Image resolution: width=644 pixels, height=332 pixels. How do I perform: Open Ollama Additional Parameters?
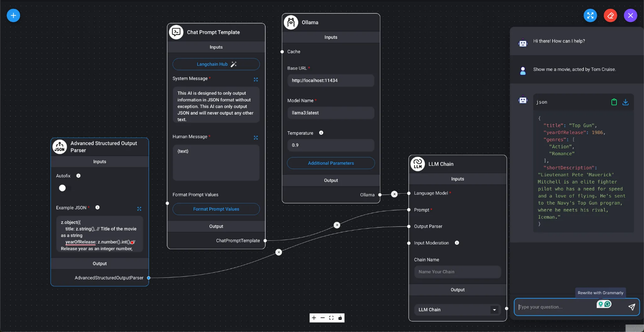(x=331, y=163)
